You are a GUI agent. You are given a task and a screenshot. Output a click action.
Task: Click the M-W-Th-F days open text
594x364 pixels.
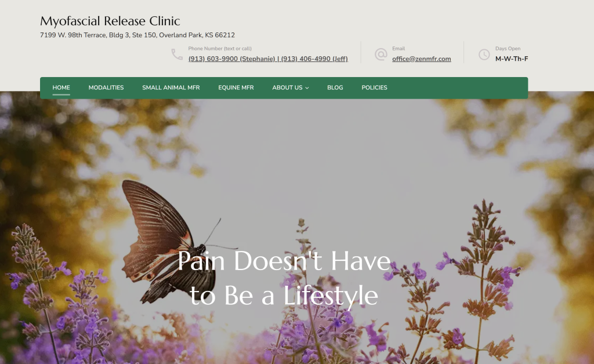(x=512, y=59)
